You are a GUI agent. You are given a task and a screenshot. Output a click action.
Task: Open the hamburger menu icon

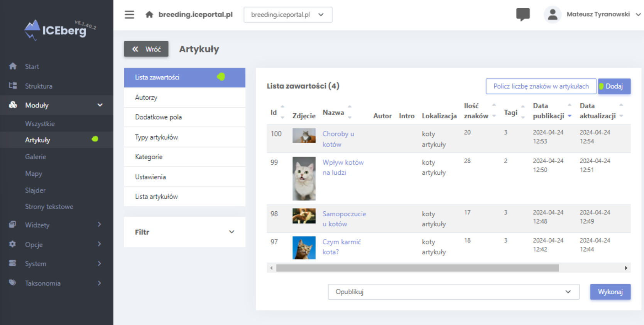click(129, 15)
